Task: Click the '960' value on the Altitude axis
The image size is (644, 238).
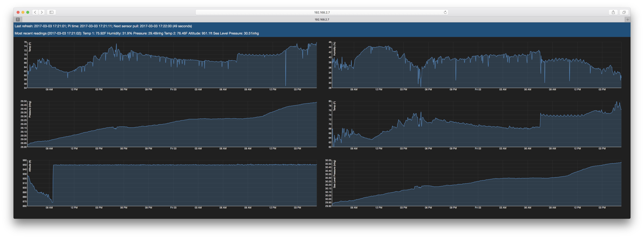Action: [x=24, y=160]
